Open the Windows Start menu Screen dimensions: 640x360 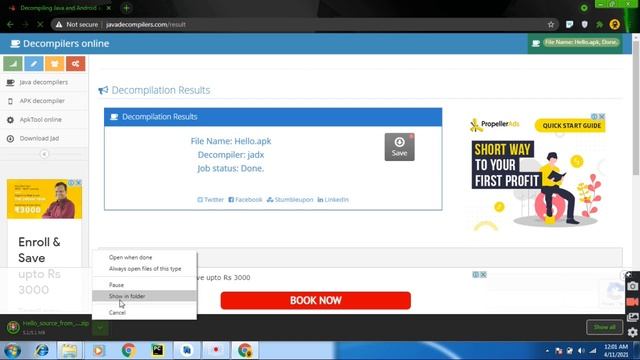point(12,351)
